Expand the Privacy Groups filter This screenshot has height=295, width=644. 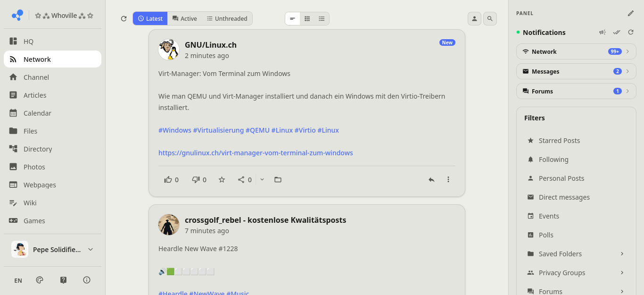pyautogui.click(x=576, y=273)
